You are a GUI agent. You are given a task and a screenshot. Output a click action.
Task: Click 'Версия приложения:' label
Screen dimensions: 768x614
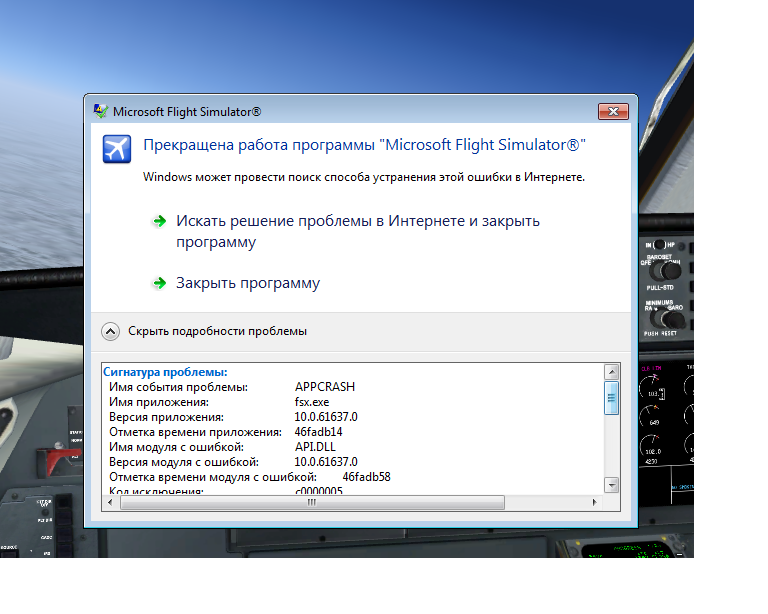coord(166,417)
